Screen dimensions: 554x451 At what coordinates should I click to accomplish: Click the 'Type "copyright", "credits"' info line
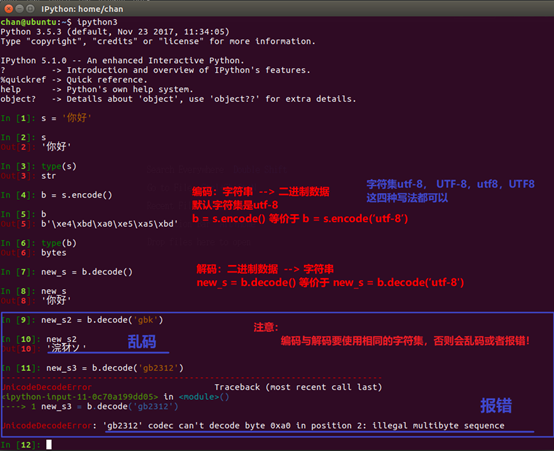click(x=158, y=41)
